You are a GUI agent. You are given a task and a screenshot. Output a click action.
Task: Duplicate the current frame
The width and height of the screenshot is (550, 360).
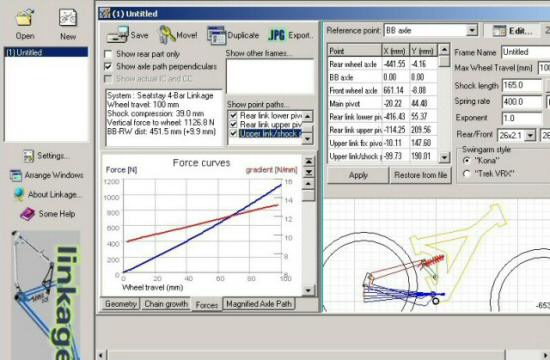pos(216,35)
